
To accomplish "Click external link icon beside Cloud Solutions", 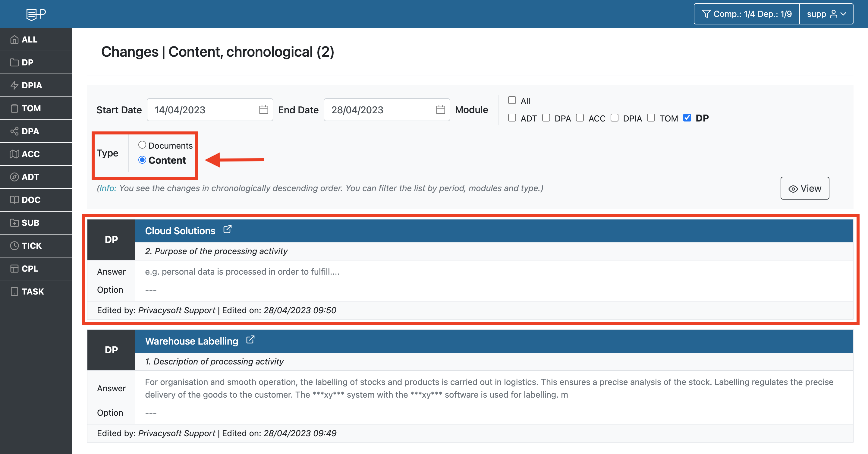I will click(x=228, y=229).
